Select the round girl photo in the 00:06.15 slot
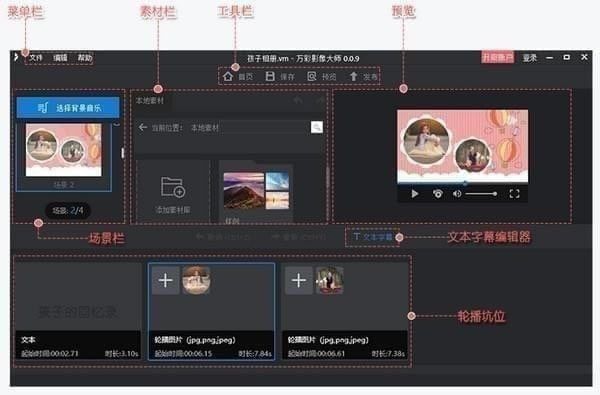Viewport: 600px width, 395px height. pos(196,281)
